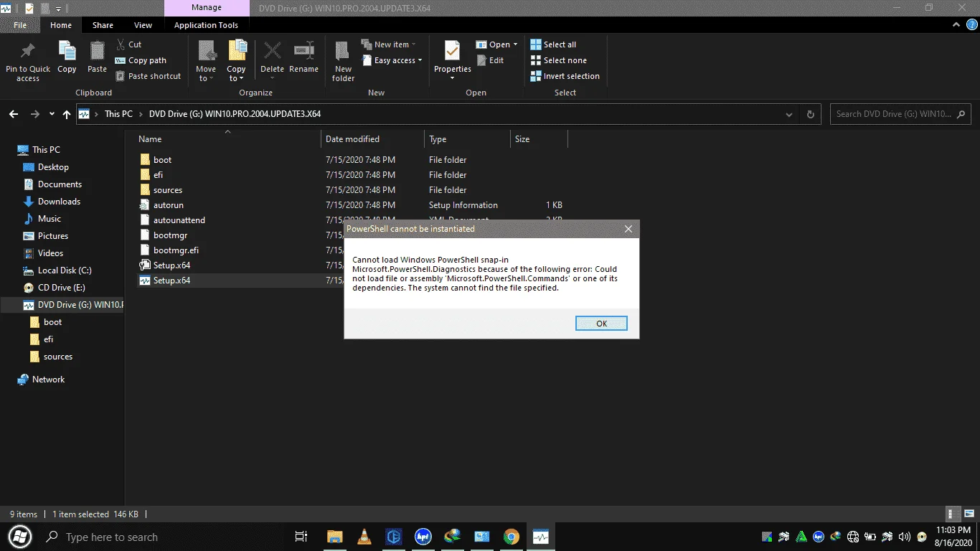This screenshot has width=980, height=551.
Task: Click Edit in the Open group
Action: pos(490,60)
